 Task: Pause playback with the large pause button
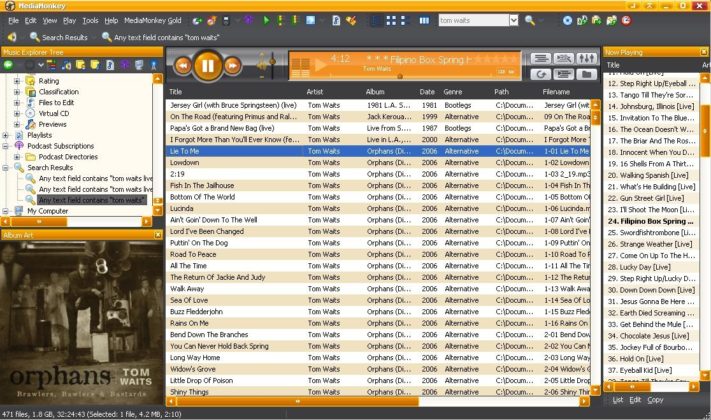click(x=208, y=66)
